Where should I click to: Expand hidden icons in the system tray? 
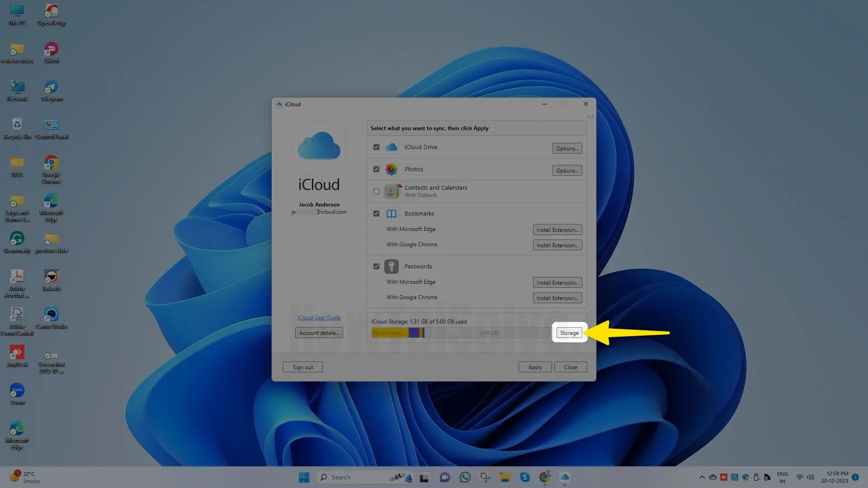click(x=702, y=477)
